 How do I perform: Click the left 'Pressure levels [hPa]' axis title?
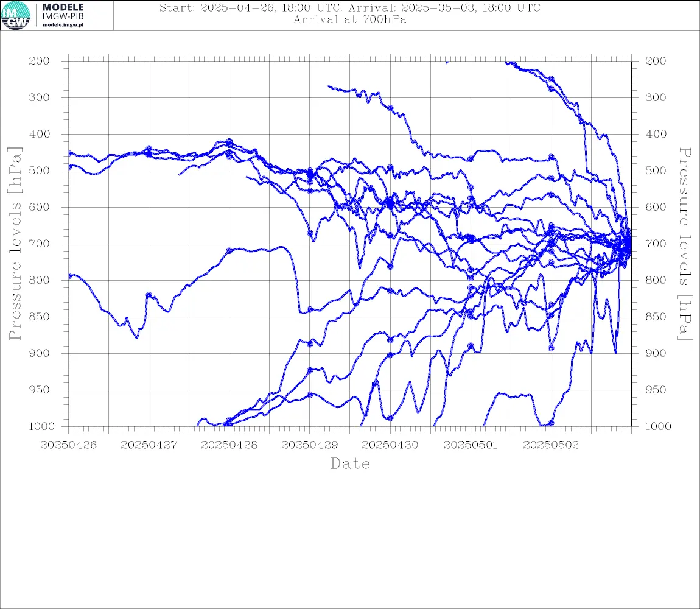click(15, 244)
